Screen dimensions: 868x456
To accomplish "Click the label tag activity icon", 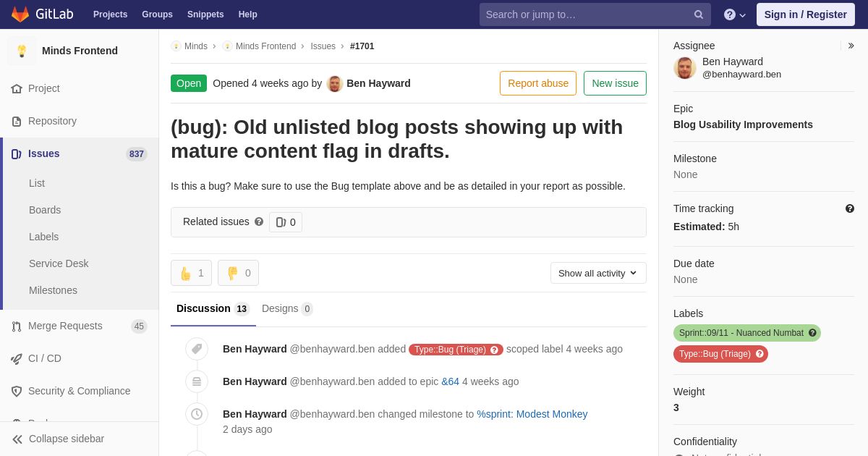I will click(197, 349).
